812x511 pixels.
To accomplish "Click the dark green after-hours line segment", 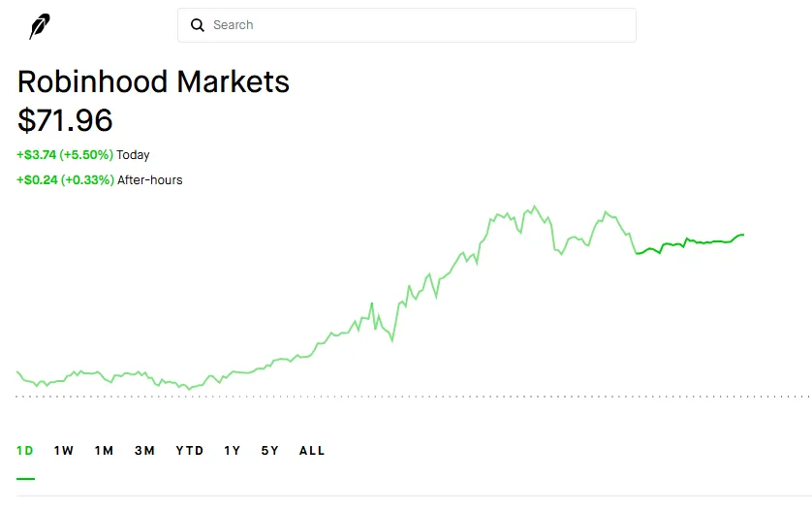I will click(x=690, y=243).
